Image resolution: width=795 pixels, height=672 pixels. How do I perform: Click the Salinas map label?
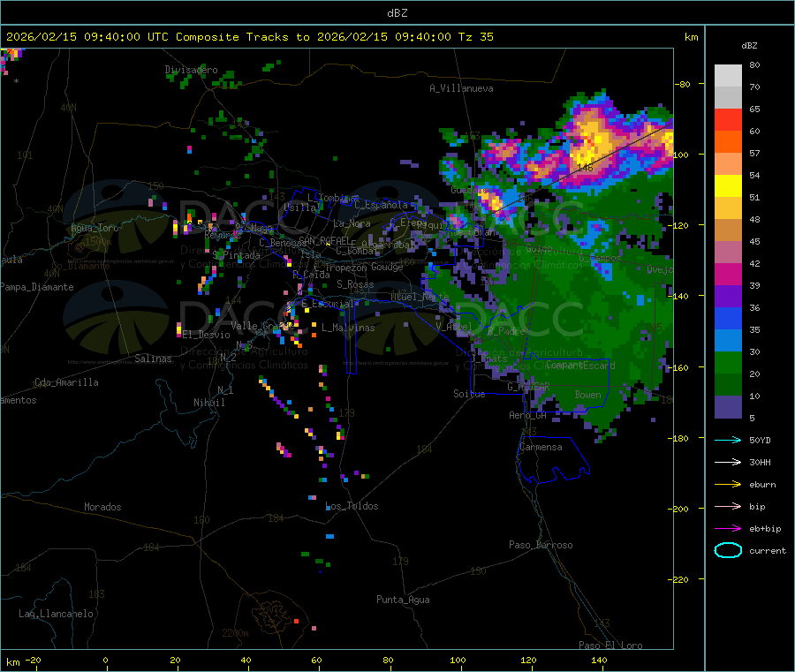click(x=153, y=359)
